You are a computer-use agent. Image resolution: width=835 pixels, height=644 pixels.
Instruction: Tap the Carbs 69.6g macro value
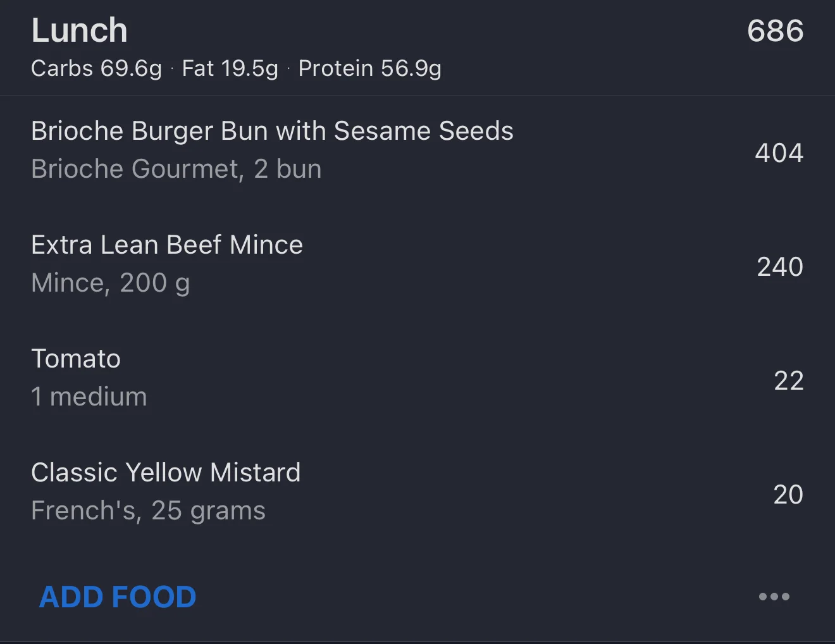click(96, 68)
